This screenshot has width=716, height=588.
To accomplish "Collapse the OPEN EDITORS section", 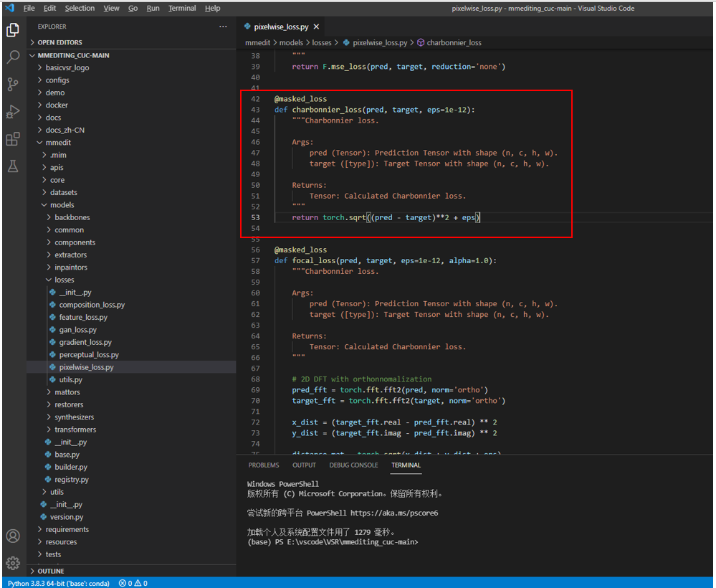I will click(59, 42).
